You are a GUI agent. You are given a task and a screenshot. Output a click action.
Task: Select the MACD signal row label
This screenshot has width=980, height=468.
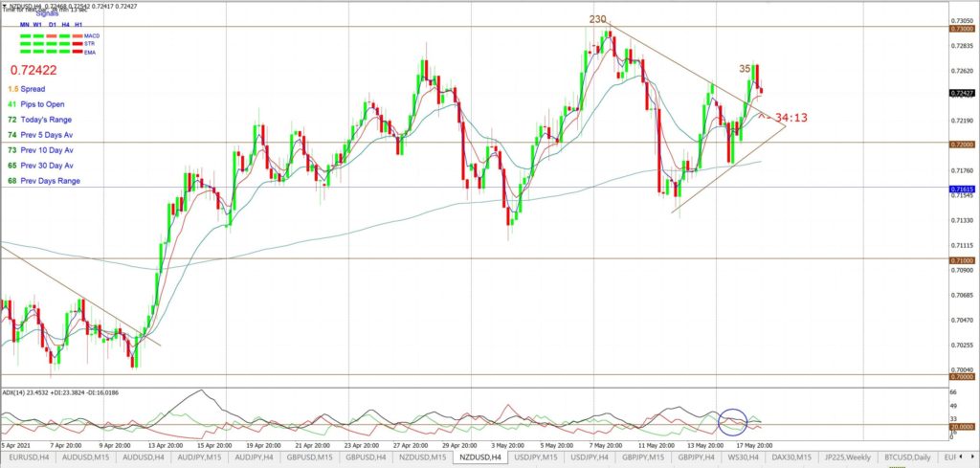(x=91, y=36)
